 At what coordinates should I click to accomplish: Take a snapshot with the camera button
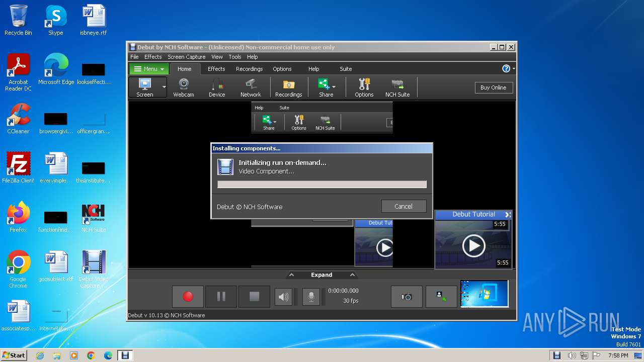tap(407, 297)
